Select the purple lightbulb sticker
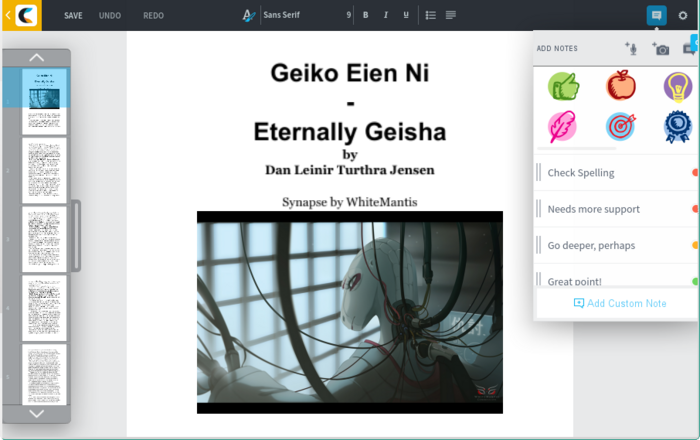Image resolution: width=700 pixels, height=440 pixels. coord(678,87)
